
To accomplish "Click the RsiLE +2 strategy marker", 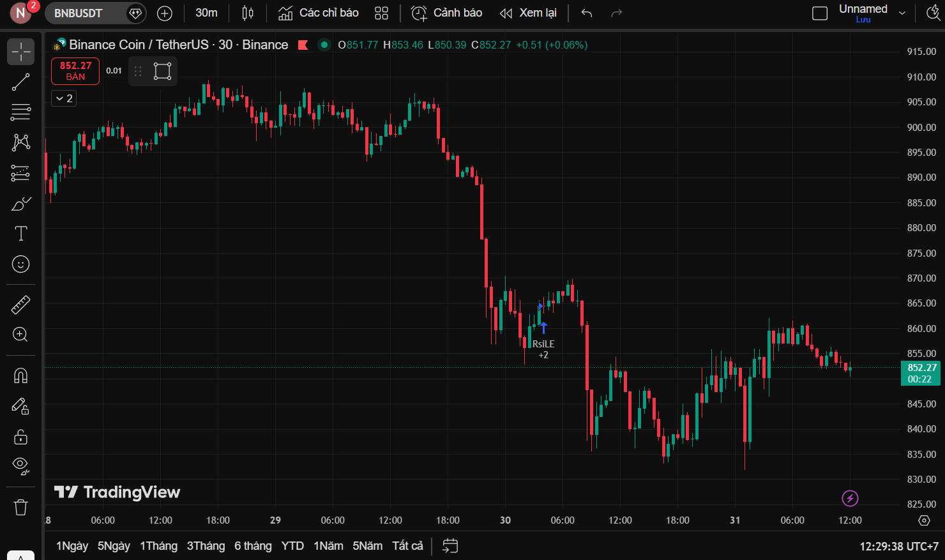I will [543, 349].
